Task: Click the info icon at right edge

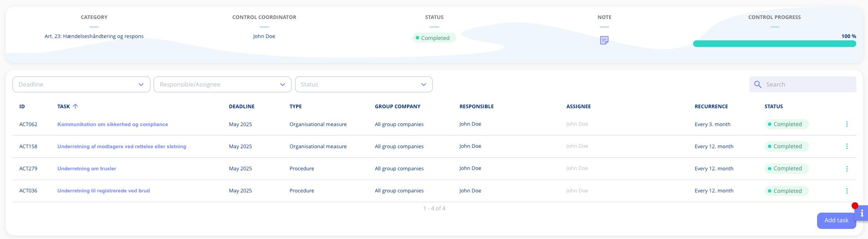Action: [862, 213]
